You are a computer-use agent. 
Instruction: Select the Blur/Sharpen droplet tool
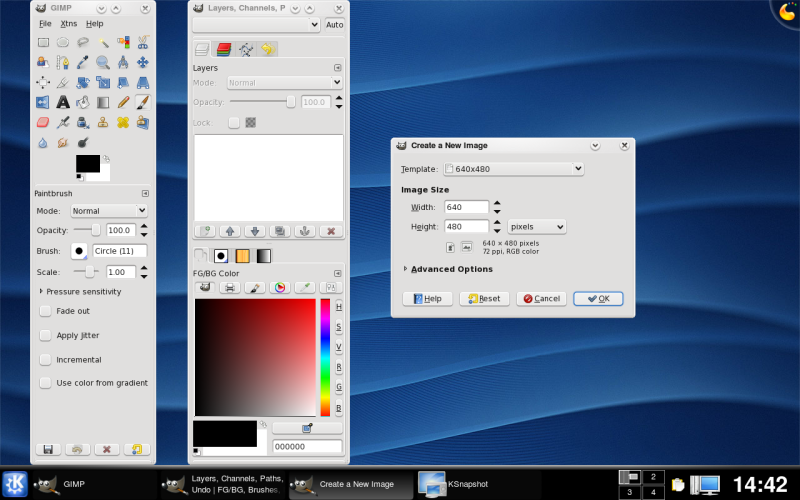(43, 142)
